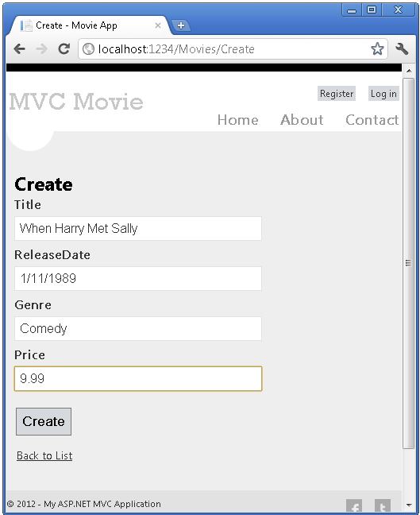Viewport: 420px width, 515px height.
Task: Focus the Price field
Action: click(138, 378)
